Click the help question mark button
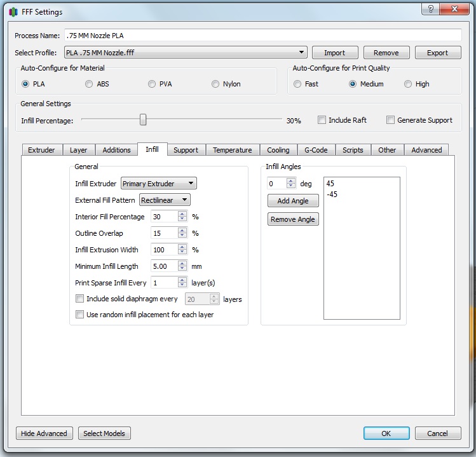This screenshot has height=457, width=476. (x=432, y=10)
